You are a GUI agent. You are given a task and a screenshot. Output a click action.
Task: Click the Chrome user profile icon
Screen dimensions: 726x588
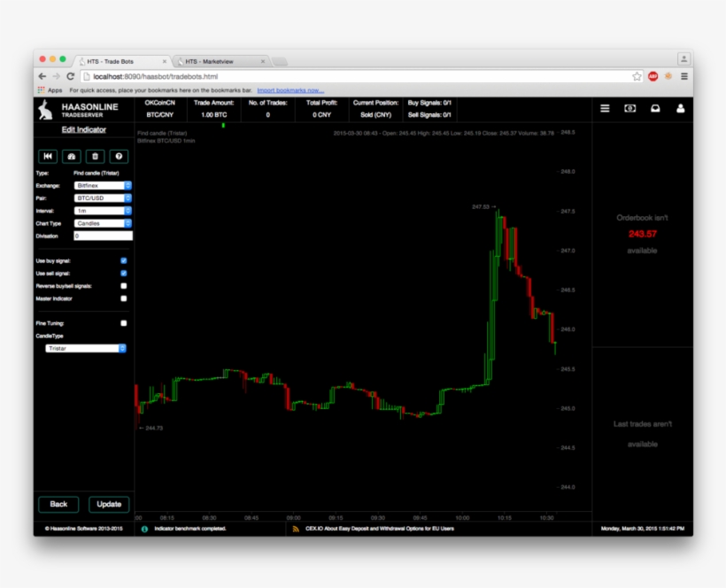[684, 58]
